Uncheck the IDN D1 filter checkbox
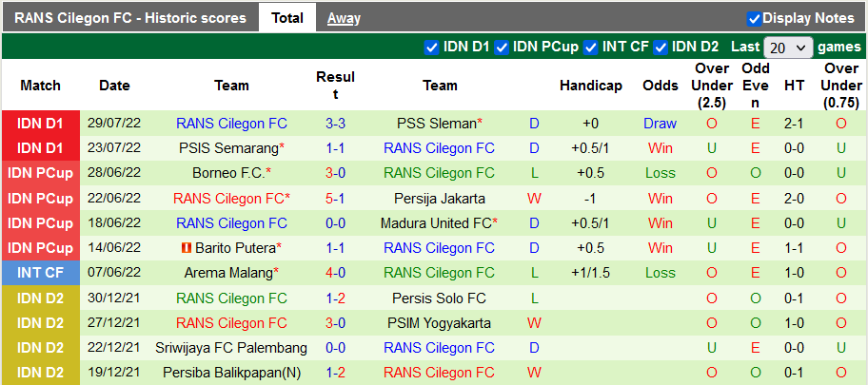The width and height of the screenshot is (868, 385). pos(431,47)
